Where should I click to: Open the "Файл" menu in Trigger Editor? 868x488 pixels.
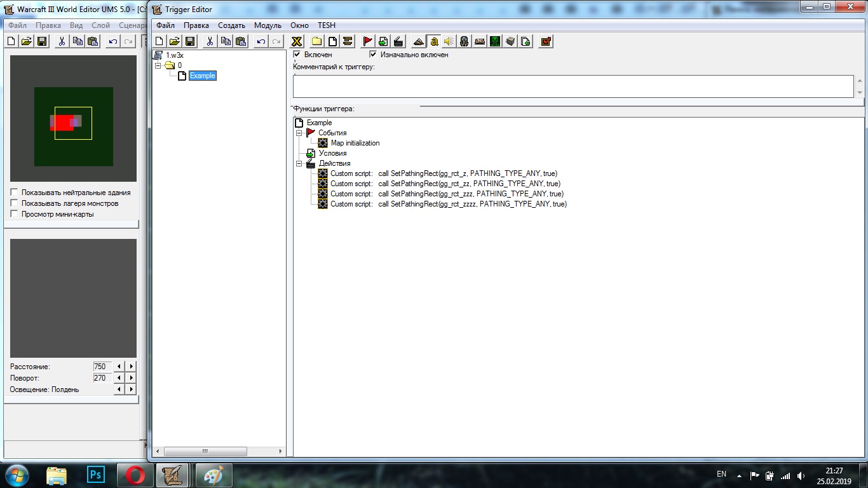[x=166, y=25]
